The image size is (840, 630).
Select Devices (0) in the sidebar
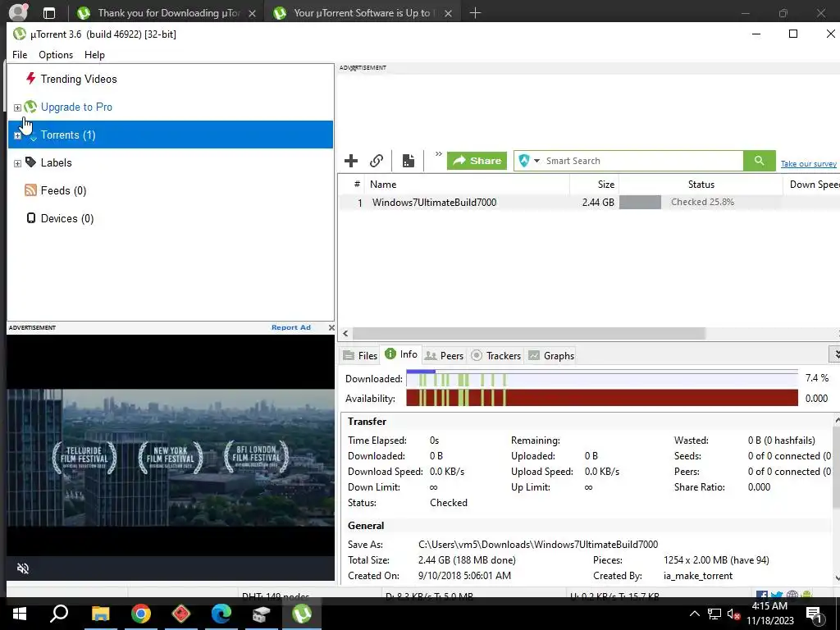tap(67, 218)
